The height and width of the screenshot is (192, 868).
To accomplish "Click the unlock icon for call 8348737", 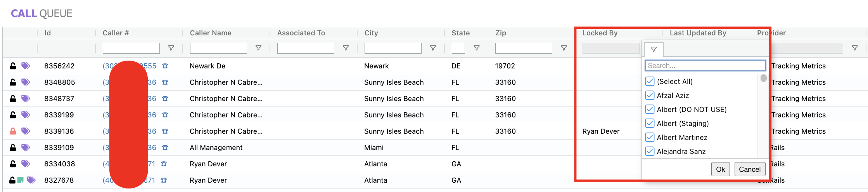I will tap(13, 99).
